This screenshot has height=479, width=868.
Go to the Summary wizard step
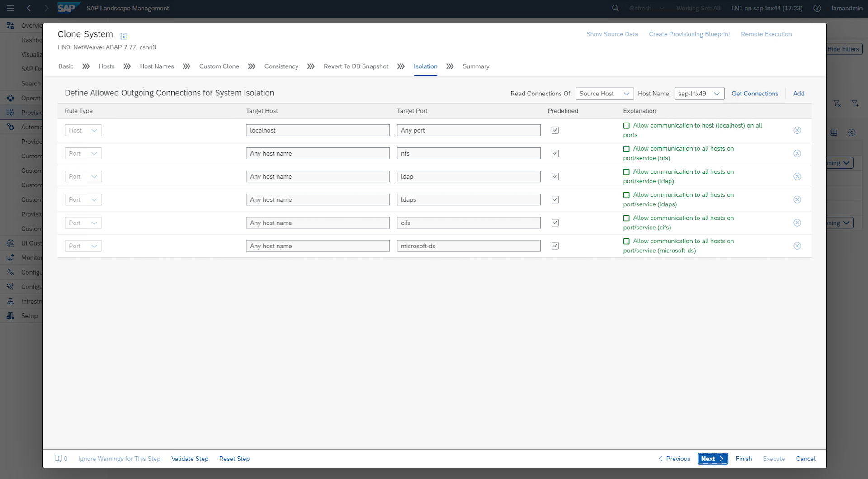[476, 66]
